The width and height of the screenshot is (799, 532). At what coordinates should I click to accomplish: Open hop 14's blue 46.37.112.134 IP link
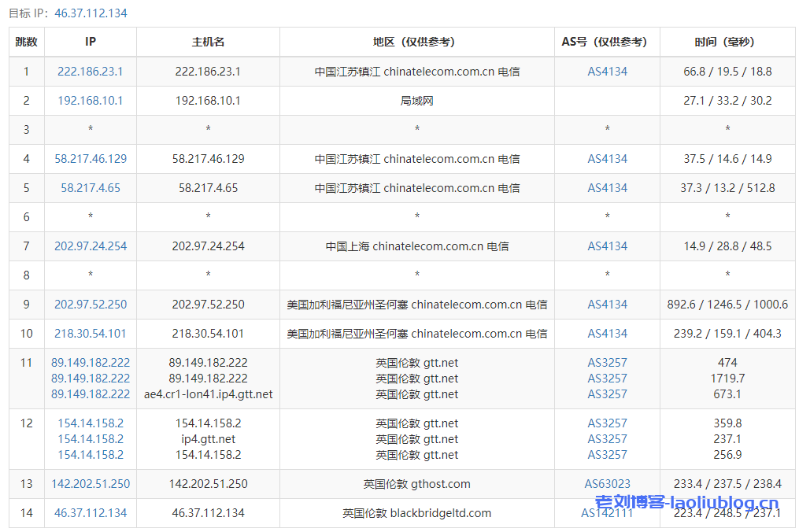90,513
